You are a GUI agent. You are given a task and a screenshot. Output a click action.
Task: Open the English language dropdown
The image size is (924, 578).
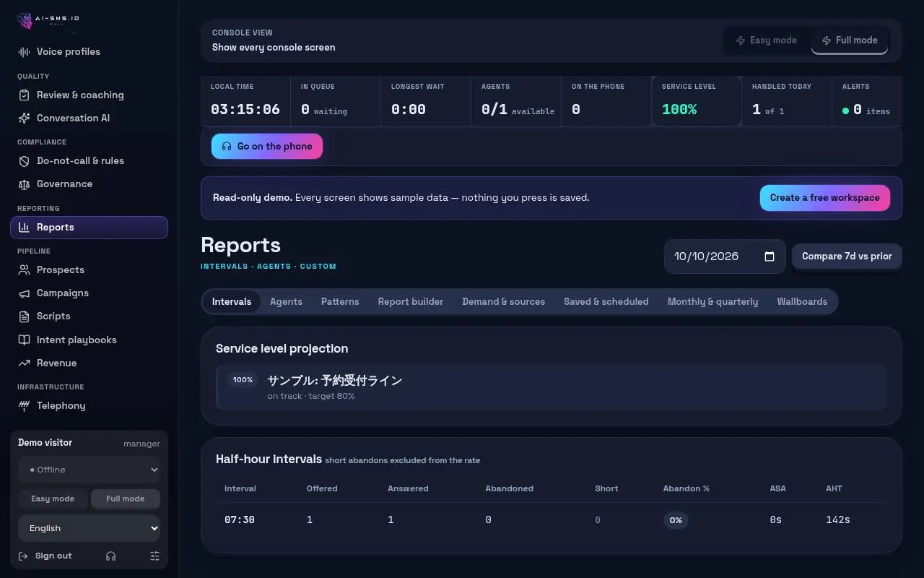pos(89,529)
